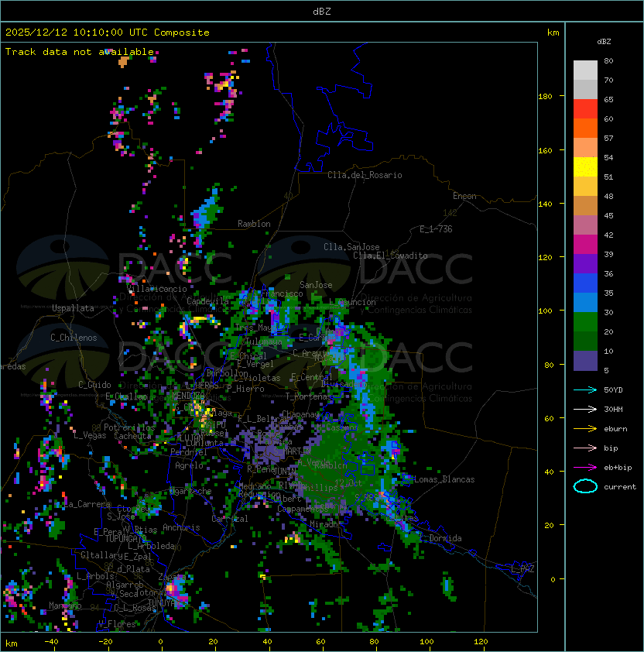Click the '180' tick on the vertical axis
Screen dimensions: 644x652
point(545,97)
